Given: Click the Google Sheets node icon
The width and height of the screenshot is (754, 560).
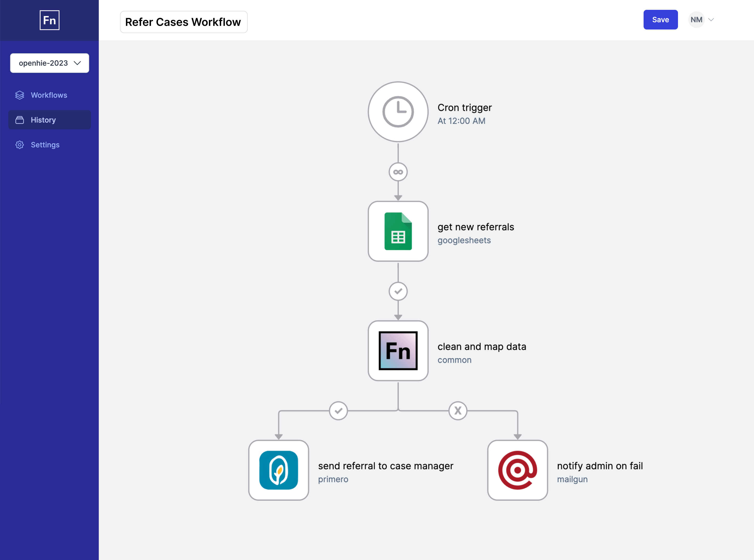Looking at the screenshot, I should 398,231.
